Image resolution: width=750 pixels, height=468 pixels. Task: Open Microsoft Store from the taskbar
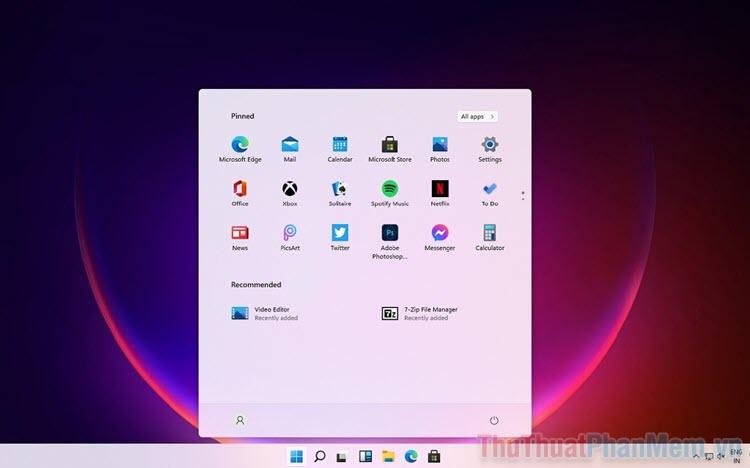pos(434,457)
